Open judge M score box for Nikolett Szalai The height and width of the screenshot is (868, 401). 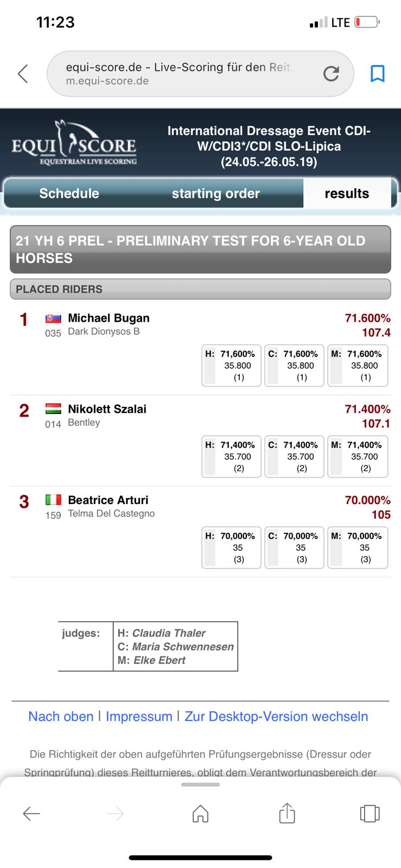coord(358,457)
